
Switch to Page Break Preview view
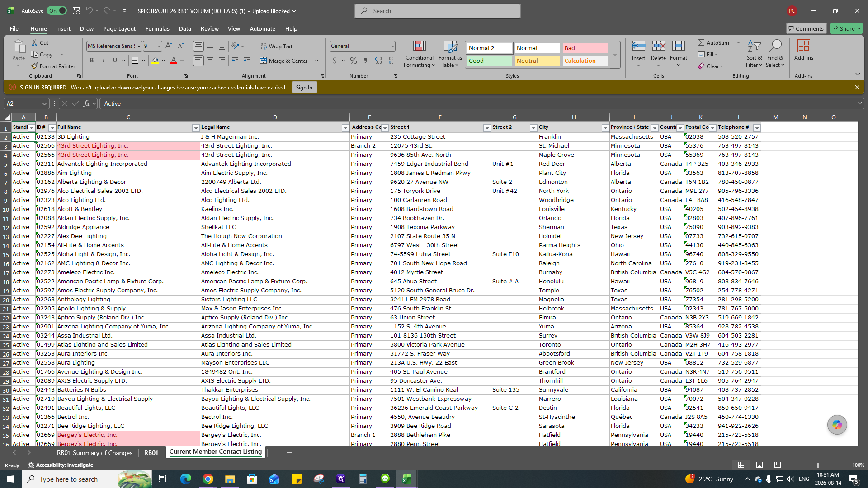(778, 465)
